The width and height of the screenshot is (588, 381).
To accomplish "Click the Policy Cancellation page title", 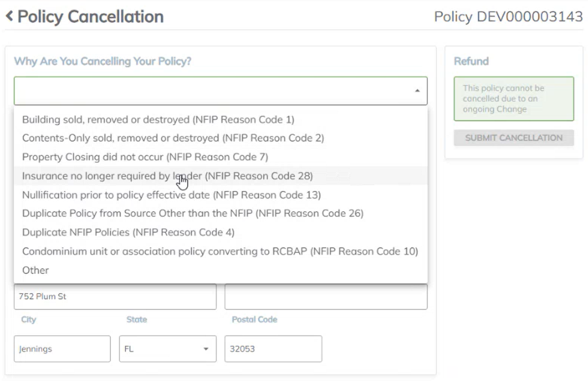I will click(90, 16).
